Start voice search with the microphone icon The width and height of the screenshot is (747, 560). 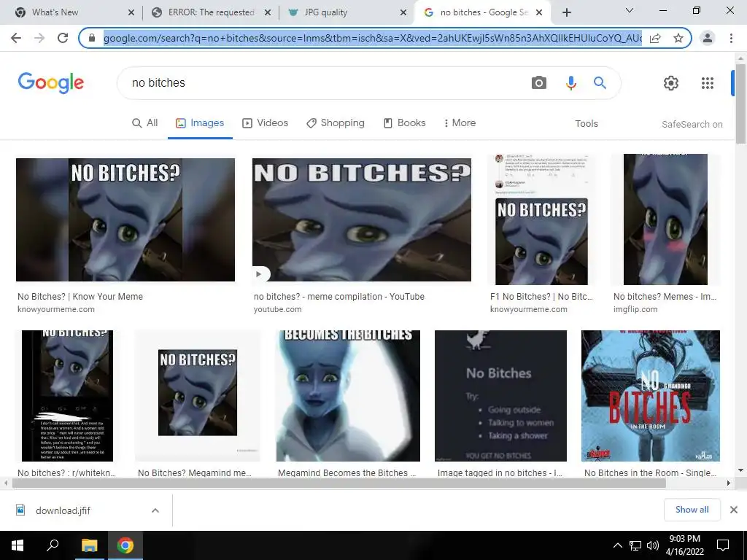(570, 83)
